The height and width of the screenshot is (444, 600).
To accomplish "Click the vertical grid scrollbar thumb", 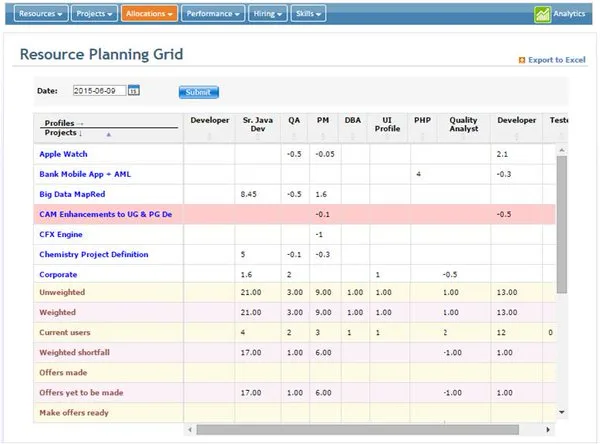I will [x=561, y=224].
